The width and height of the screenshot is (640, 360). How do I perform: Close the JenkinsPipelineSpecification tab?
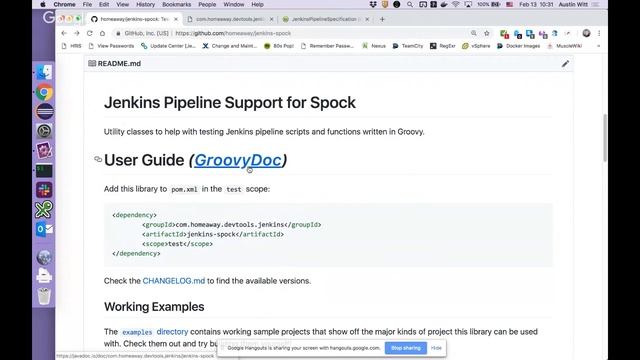367,19
